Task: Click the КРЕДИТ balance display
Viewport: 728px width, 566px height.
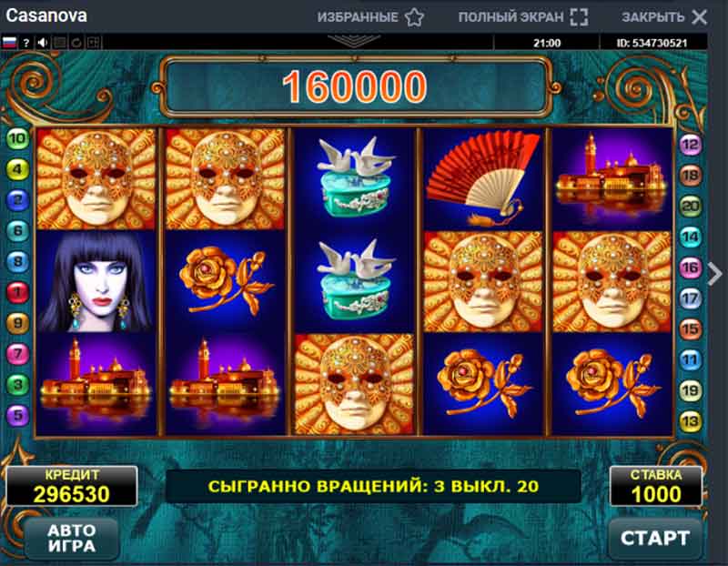Action: 72,486
